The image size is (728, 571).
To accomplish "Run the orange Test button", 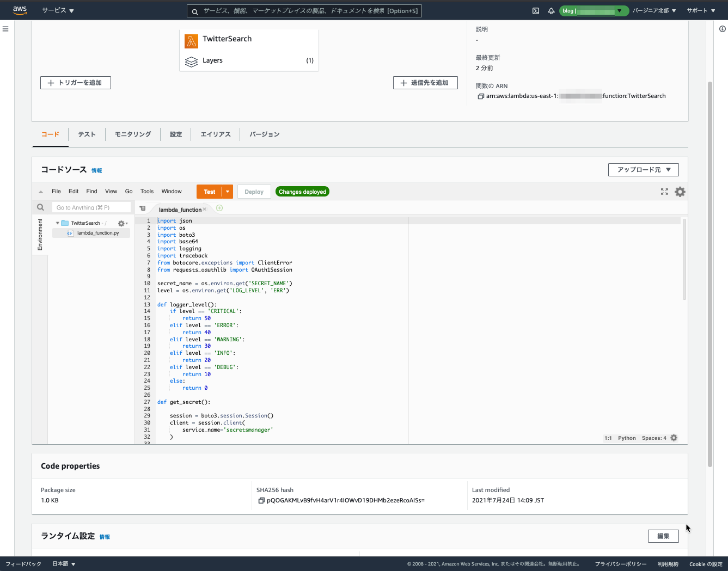I will [x=210, y=192].
